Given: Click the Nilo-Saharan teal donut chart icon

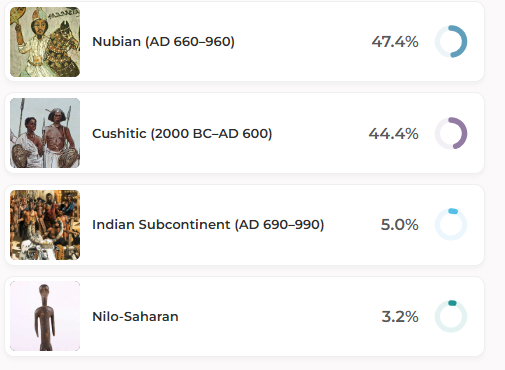Looking at the screenshot, I should (451, 316).
